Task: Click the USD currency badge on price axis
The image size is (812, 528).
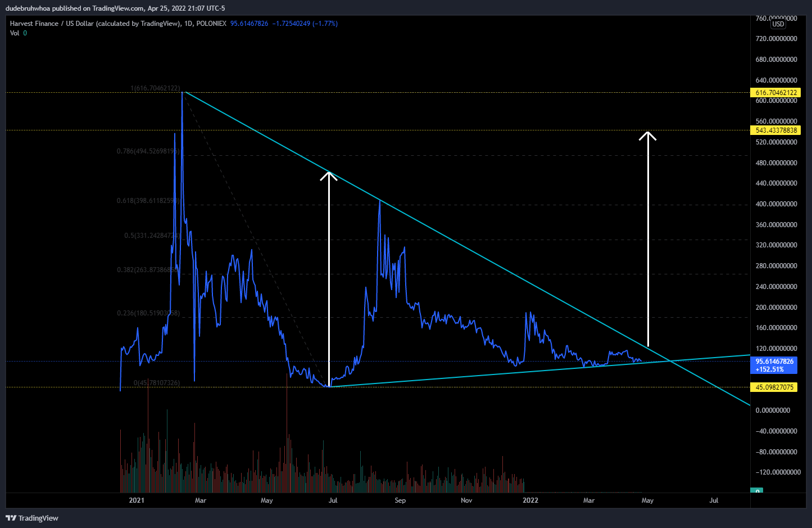Action: point(778,24)
